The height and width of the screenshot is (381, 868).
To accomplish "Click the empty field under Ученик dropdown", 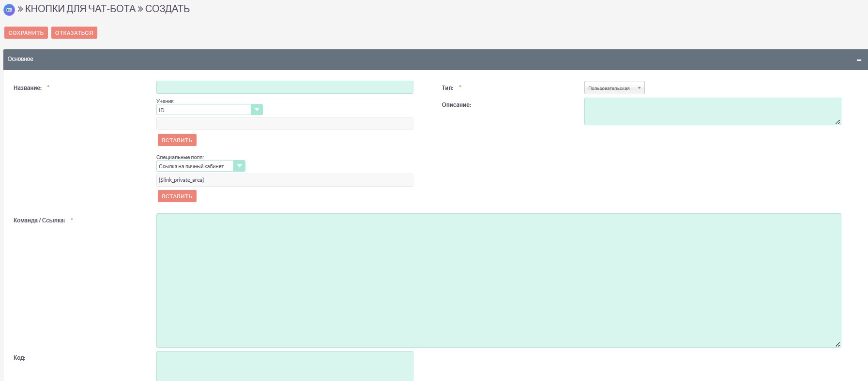I will 285,124.
